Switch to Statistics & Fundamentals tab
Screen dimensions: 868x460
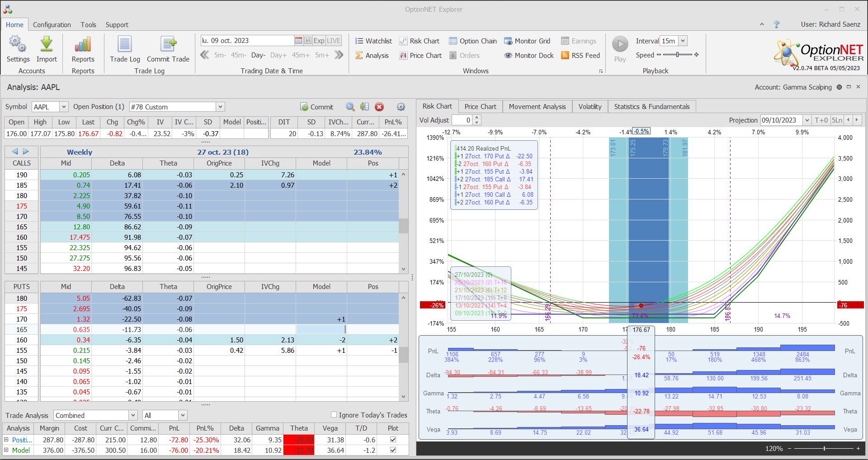pyautogui.click(x=652, y=107)
